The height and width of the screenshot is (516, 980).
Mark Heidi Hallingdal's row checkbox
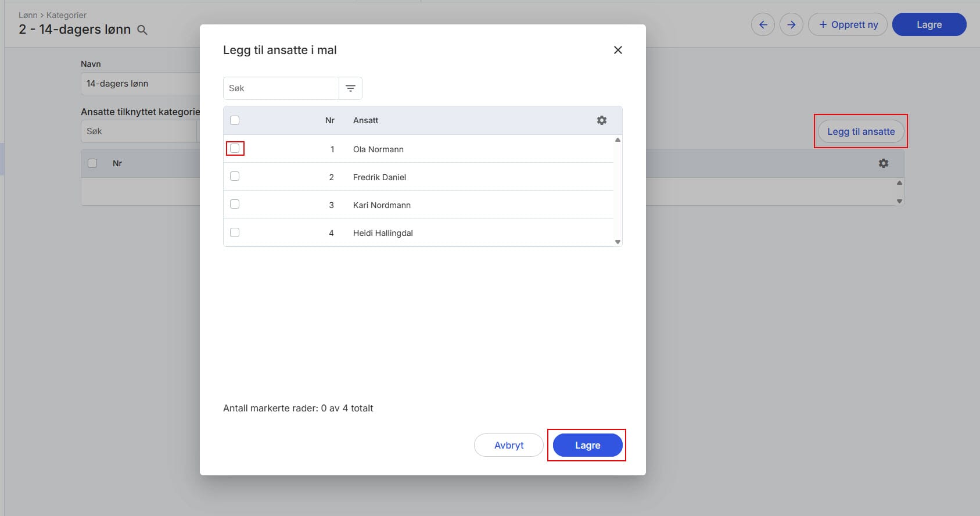pos(235,232)
